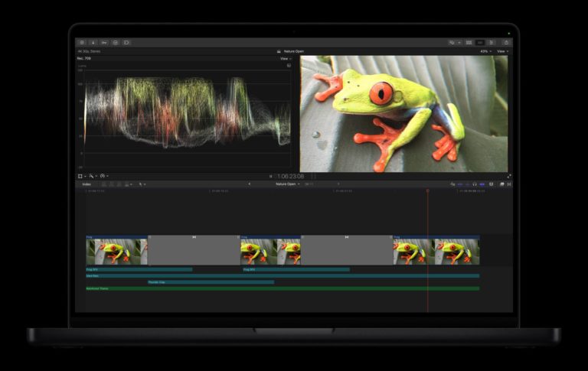Click the workspace layout icon

pyautogui.click(x=452, y=42)
